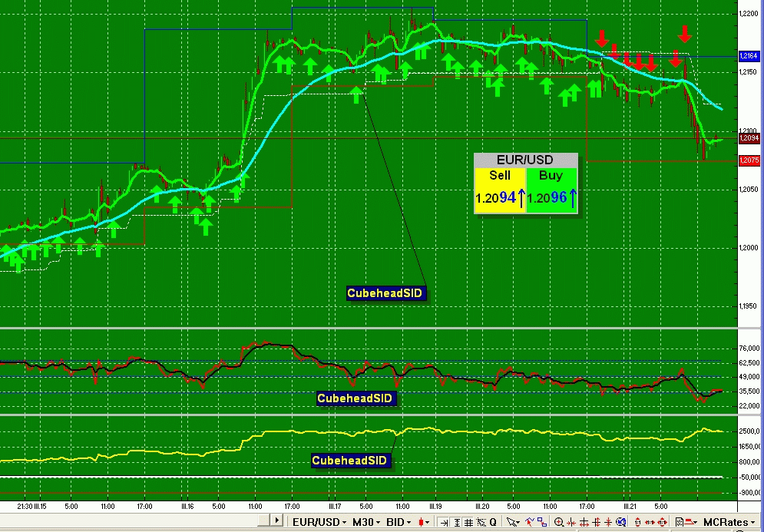
Task: Click the red horizontal scale icon
Action: coord(650,522)
